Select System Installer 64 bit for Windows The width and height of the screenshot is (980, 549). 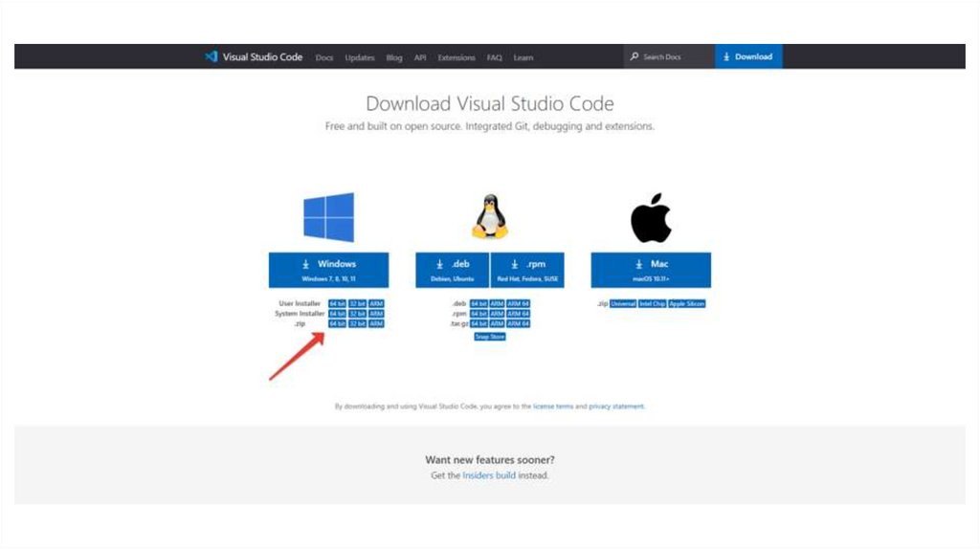(337, 314)
